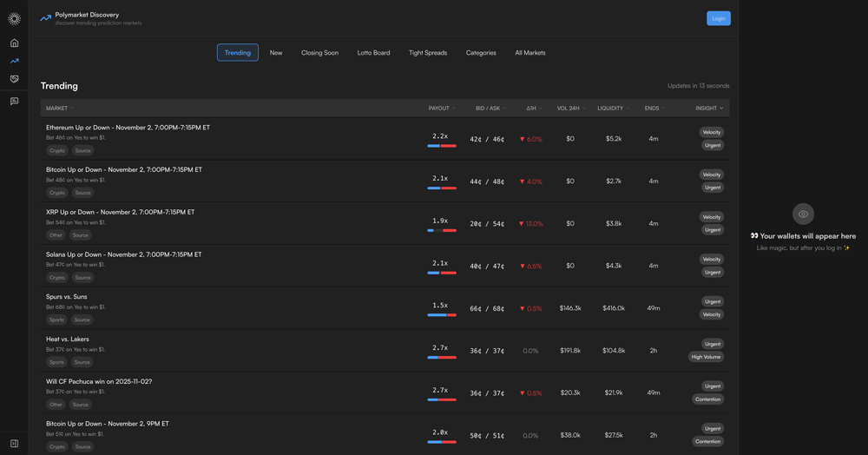Sort by the PAYOUT column chevron
Screen dimensions: 868x455
tap(454, 109)
